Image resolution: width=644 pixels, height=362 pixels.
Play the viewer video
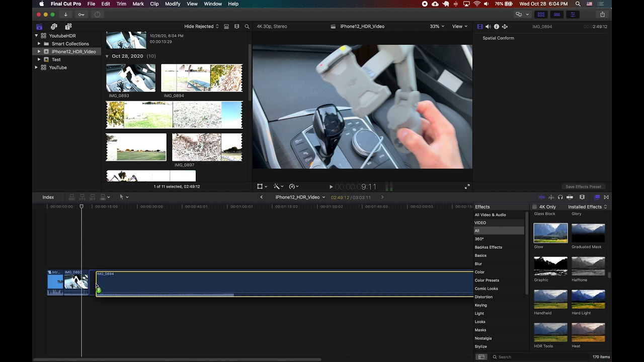[x=331, y=187]
